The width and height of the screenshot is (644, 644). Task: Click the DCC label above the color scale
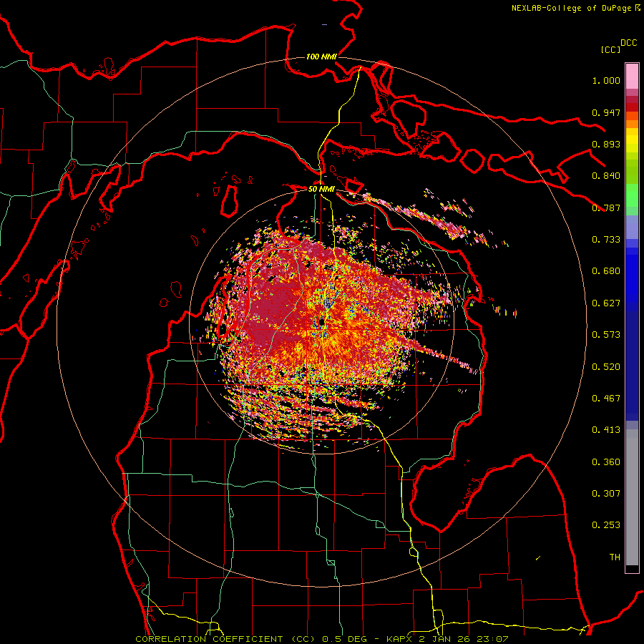628,43
